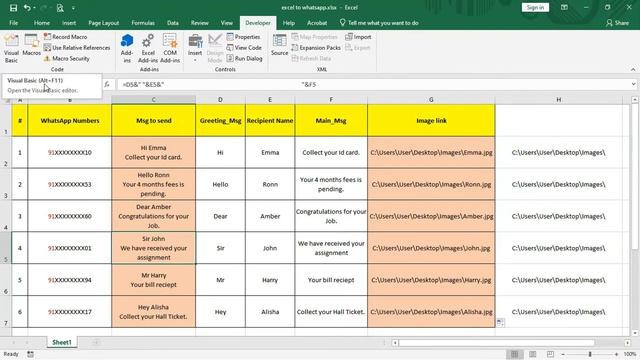This screenshot has width=640, height=360.
Task: Click zoom out minus button
Action: (x=564, y=354)
